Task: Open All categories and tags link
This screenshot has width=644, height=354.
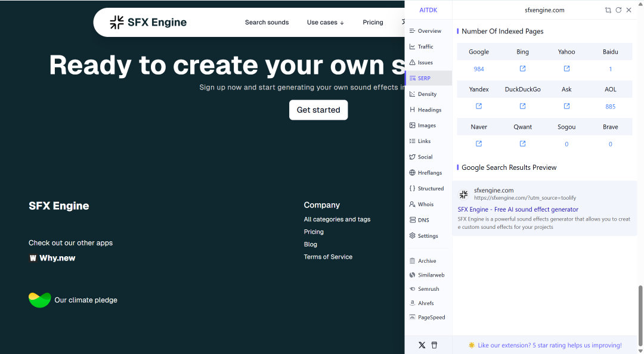Action: coord(337,219)
